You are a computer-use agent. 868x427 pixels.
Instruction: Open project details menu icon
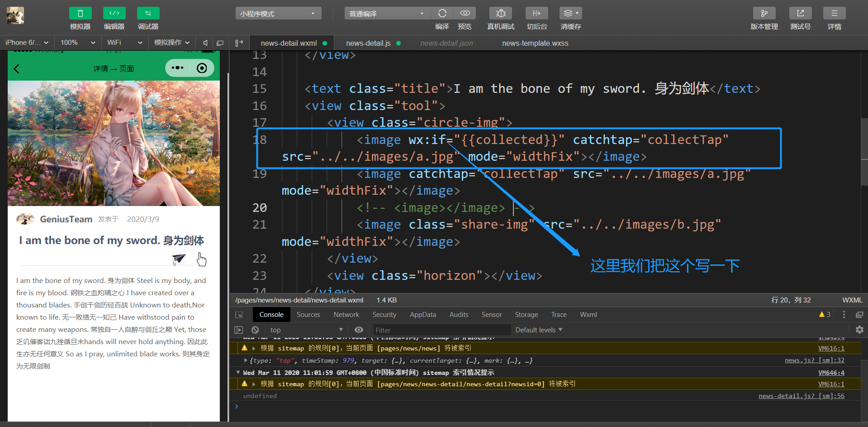[x=834, y=14]
